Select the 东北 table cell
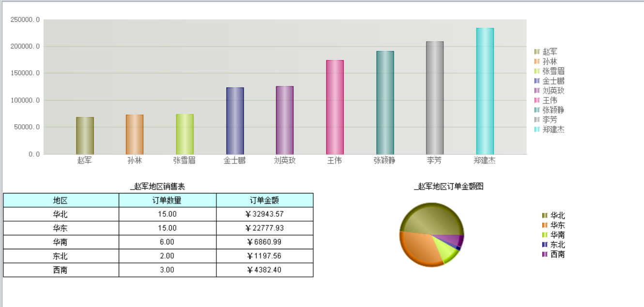Screen dimensions: 644x307 click(61, 256)
